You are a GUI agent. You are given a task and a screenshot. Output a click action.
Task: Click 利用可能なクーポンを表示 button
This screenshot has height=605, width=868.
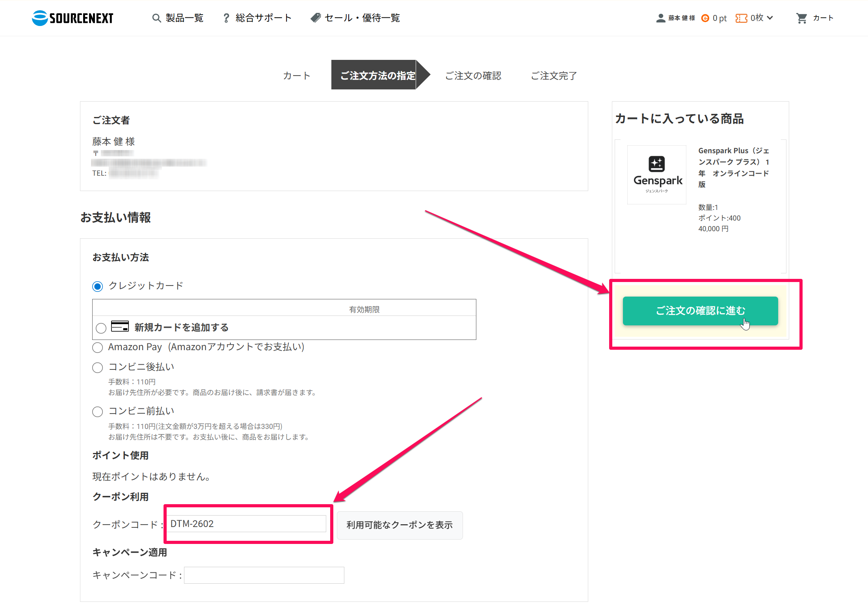pyautogui.click(x=400, y=525)
